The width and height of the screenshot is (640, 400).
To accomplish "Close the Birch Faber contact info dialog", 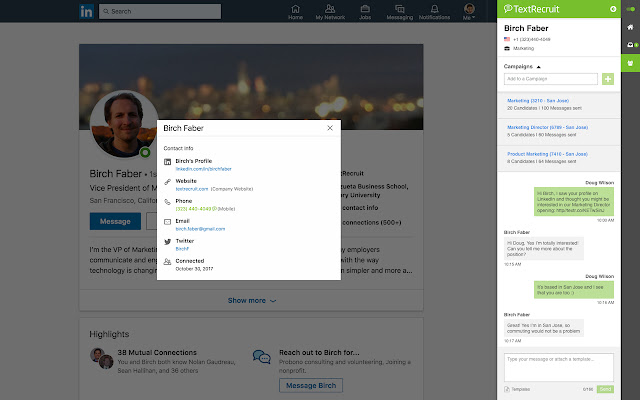I will coord(330,128).
